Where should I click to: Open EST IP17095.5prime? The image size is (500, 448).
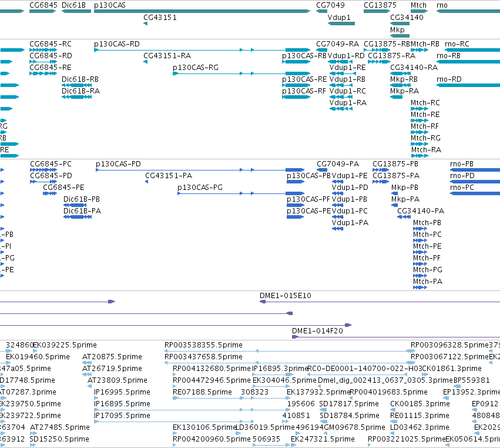point(122,416)
